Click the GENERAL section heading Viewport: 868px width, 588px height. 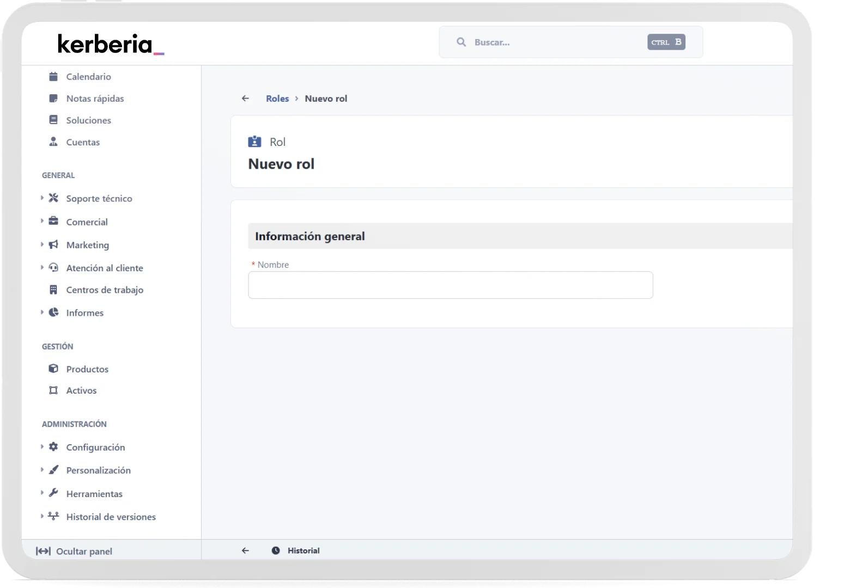click(x=58, y=175)
